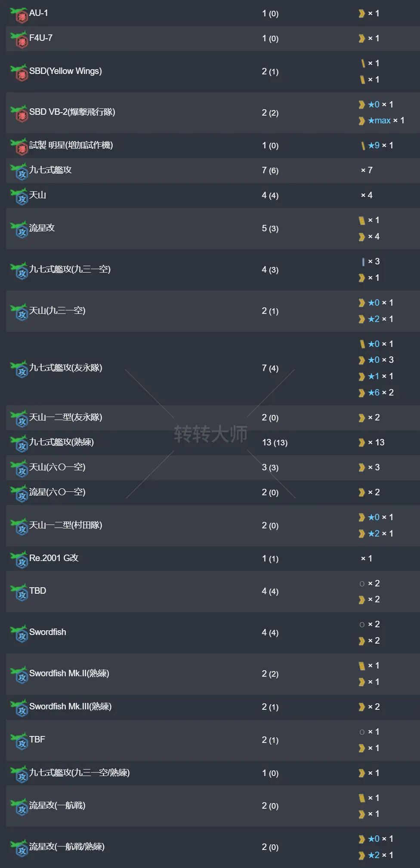Open the SBD VB-2(爆撃飛行隊) equipment name
The height and width of the screenshot is (868, 420).
pos(71,112)
